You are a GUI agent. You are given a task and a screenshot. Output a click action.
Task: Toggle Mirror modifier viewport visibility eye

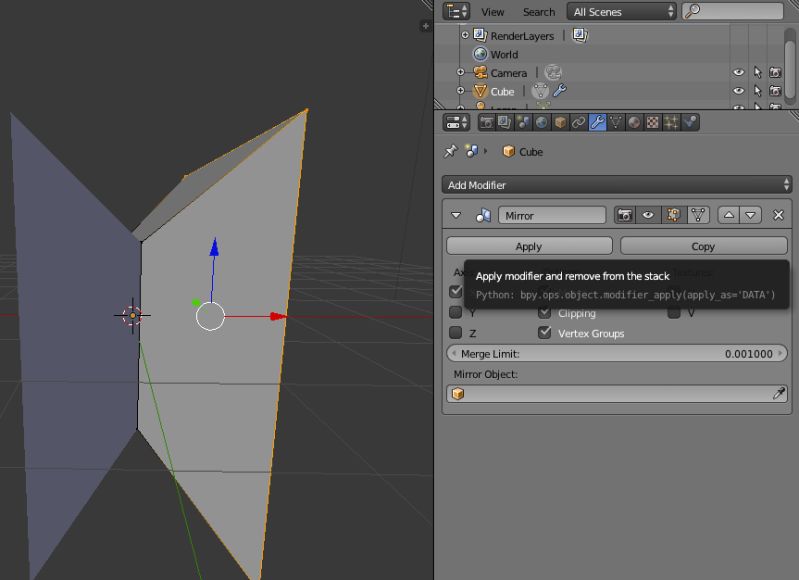point(648,215)
